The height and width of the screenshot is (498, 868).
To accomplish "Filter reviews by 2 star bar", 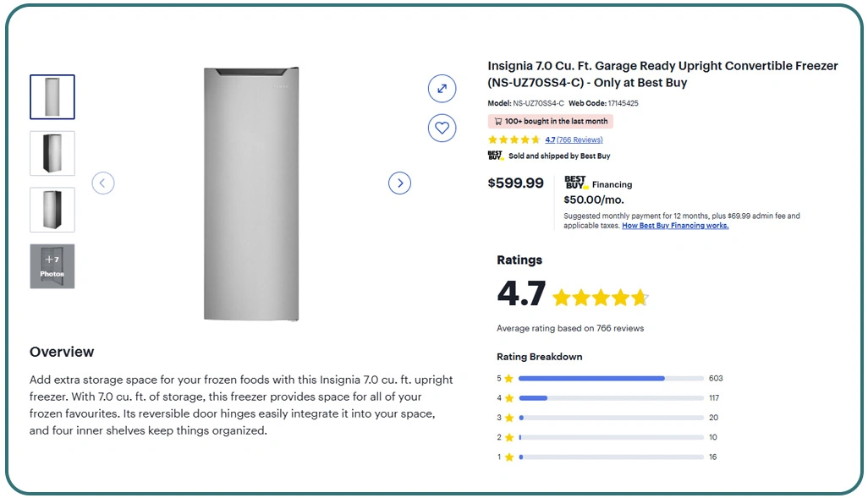I will click(x=611, y=437).
